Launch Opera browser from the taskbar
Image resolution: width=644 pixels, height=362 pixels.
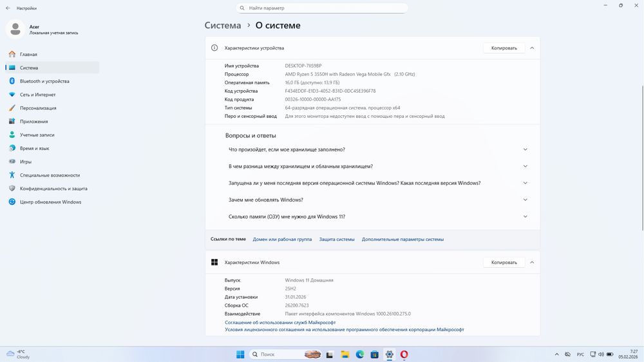click(404, 354)
